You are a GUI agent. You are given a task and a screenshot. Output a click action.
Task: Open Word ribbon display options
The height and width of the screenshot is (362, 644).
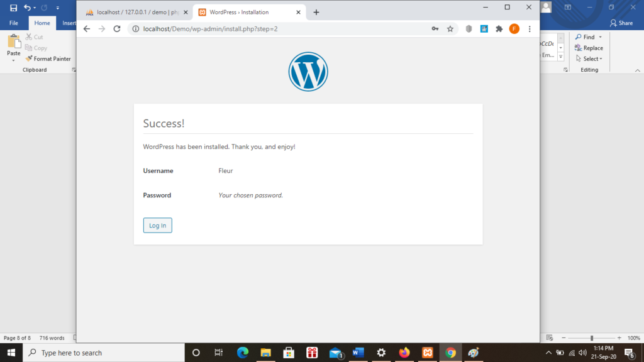[568, 7]
